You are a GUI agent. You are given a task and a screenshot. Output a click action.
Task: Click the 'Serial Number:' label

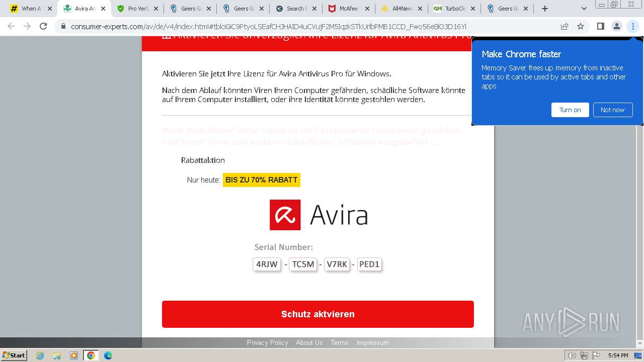click(284, 247)
